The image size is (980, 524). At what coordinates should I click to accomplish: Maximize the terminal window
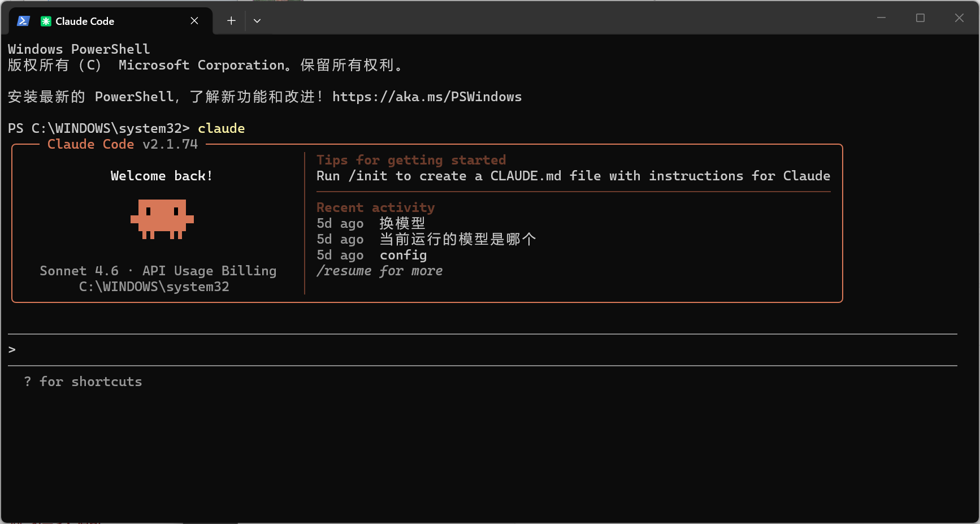[920, 18]
